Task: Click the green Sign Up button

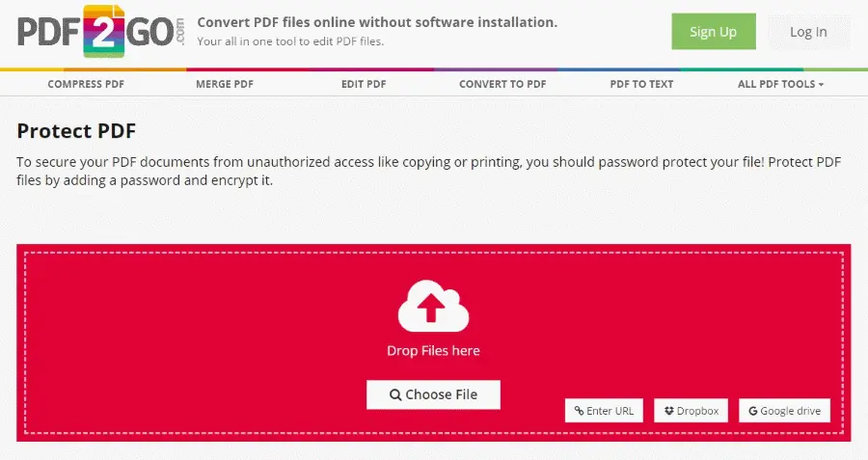Action: coord(714,32)
